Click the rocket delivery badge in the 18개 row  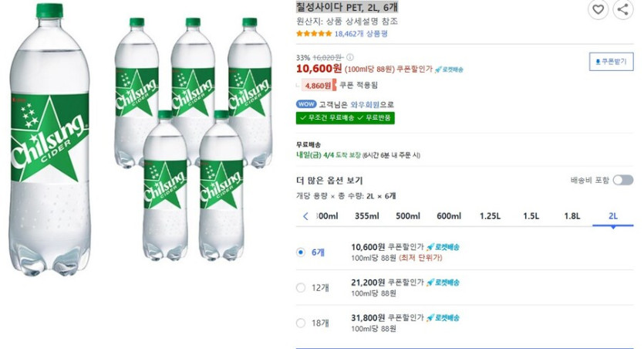(x=442, y=317)
